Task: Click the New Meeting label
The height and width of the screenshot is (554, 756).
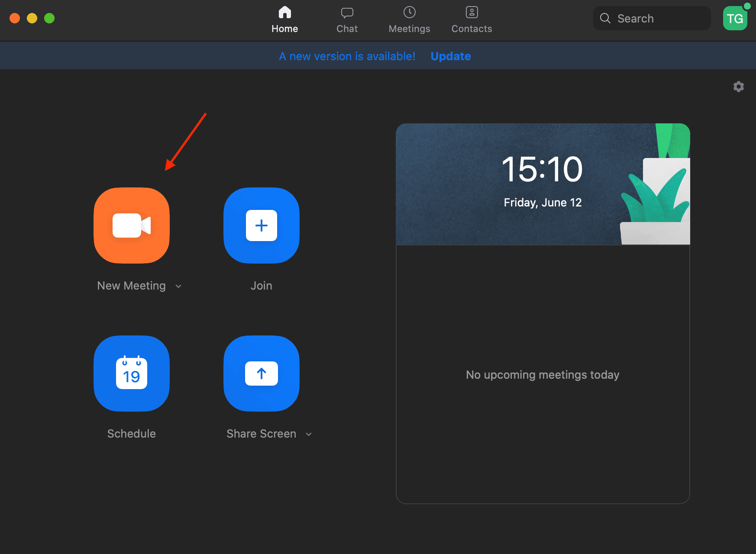Action: tap(132, 286)
